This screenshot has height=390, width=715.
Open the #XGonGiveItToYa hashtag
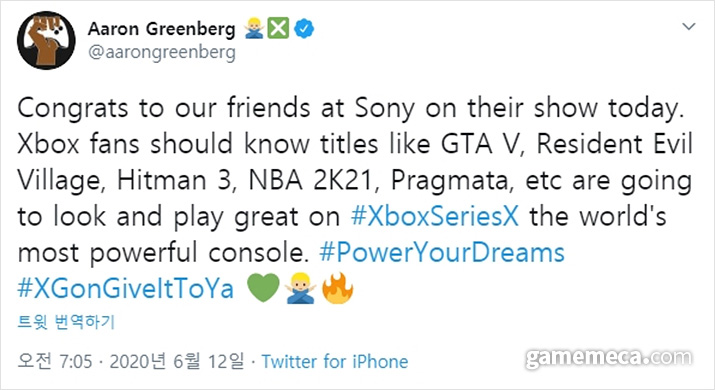click(125, 288)
